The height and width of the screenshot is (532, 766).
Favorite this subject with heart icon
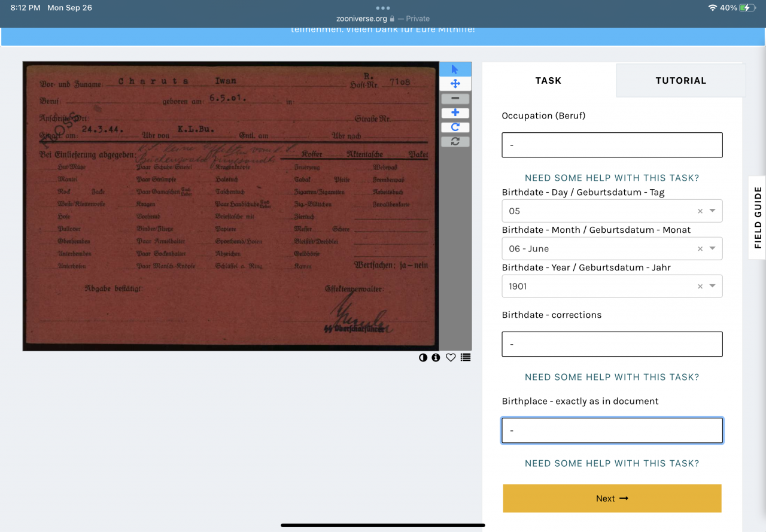[x=451, y=357]
